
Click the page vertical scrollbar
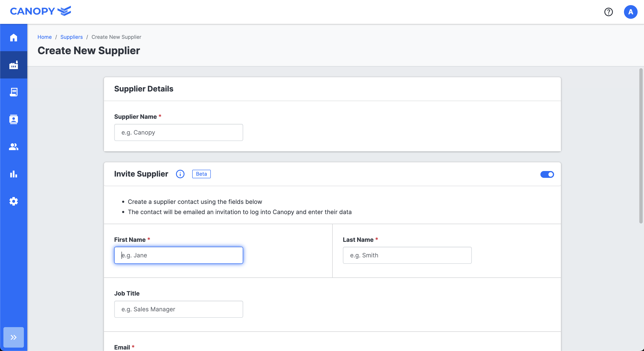(641, 146)
